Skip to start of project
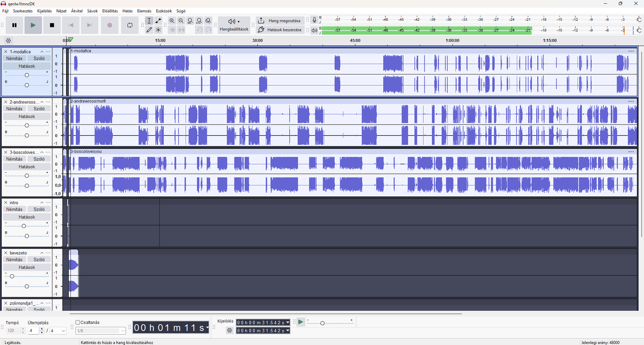 71,25
